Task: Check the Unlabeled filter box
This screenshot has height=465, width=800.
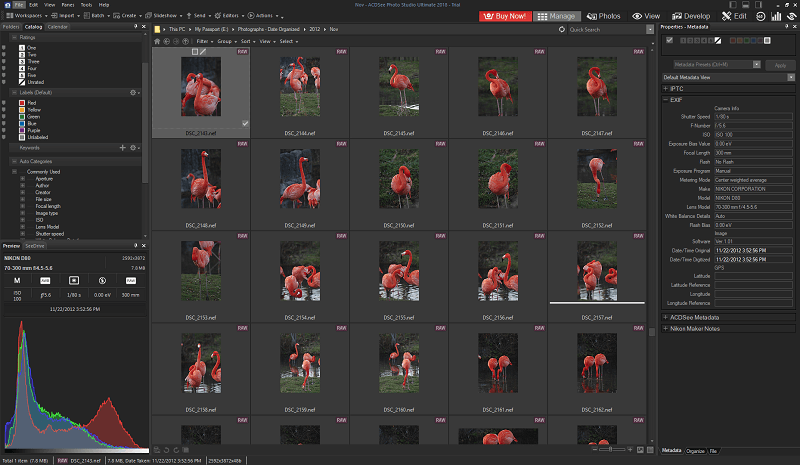Action: tap(22, 137)
